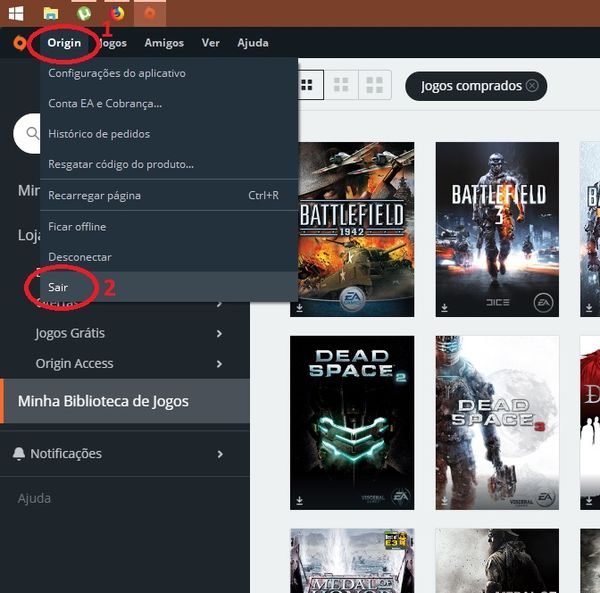Remove the Jogos comprados filter
This screenshot has width=600, height=593.
click(532, 86)
